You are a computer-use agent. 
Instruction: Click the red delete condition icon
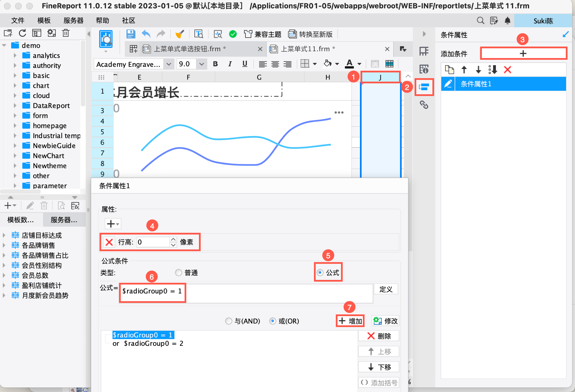pyautogui.click(x=507, y=70)
